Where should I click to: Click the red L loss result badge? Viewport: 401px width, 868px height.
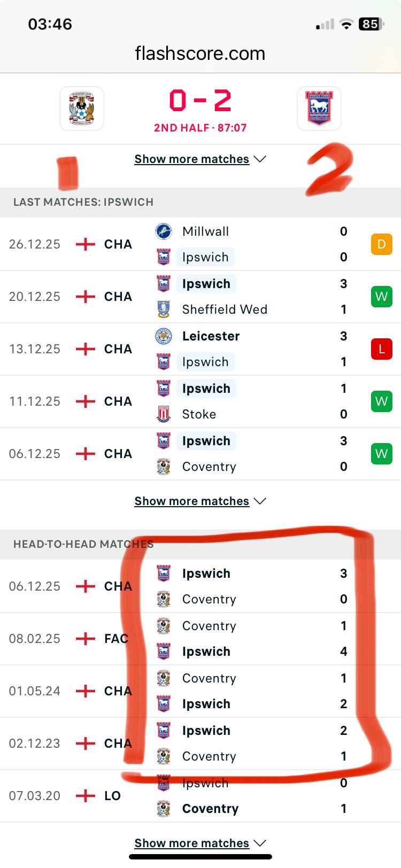(381, 349)
